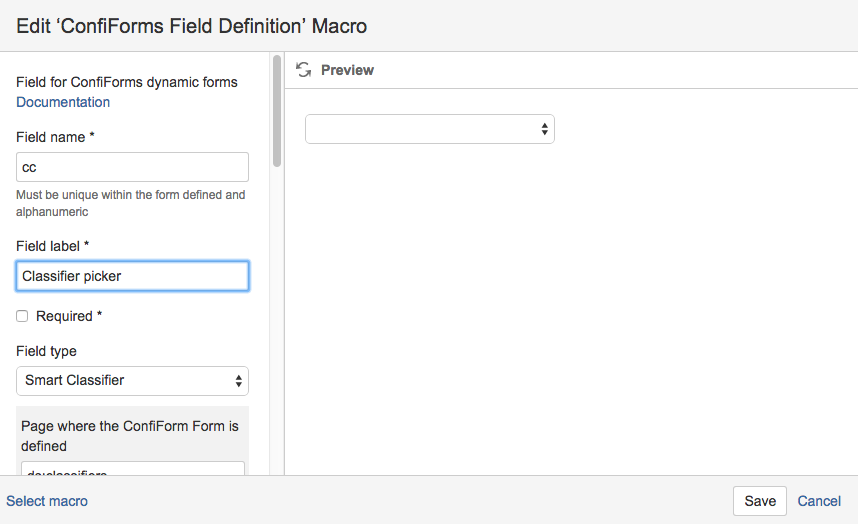Click the 'Field name *' label
The image size is (858, 524).
[55, 137]
